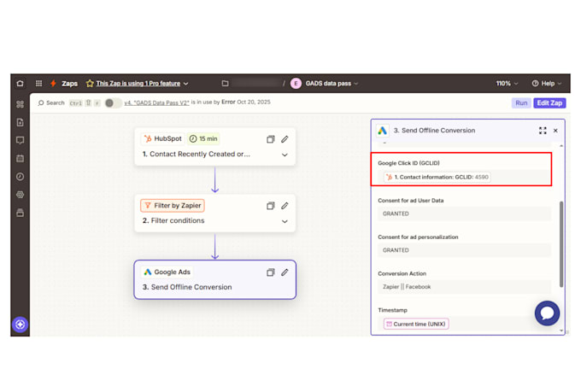The image size is (581, 392).
Task: Click the E avatar for GADS data pass
Action: point(296,84)
